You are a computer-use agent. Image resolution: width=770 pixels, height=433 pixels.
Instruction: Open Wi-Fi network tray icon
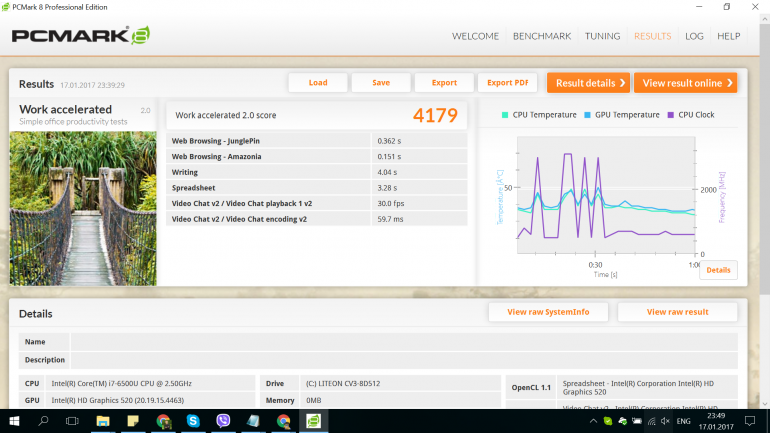pos(651,421)
